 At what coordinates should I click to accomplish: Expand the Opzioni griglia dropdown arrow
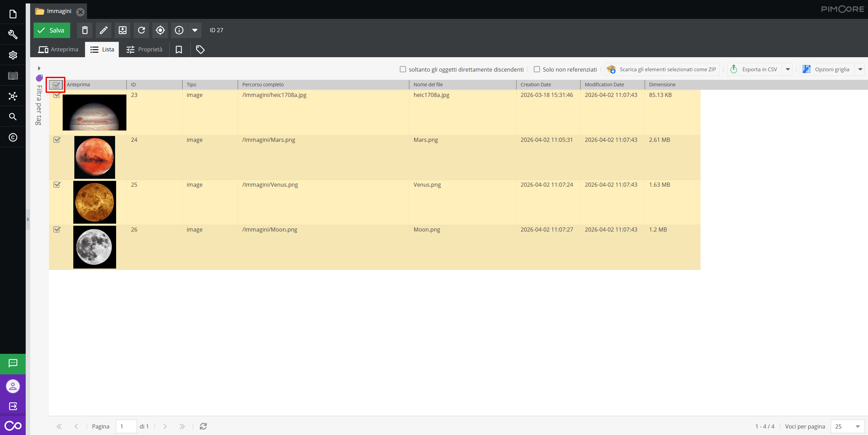click(860, 70)
